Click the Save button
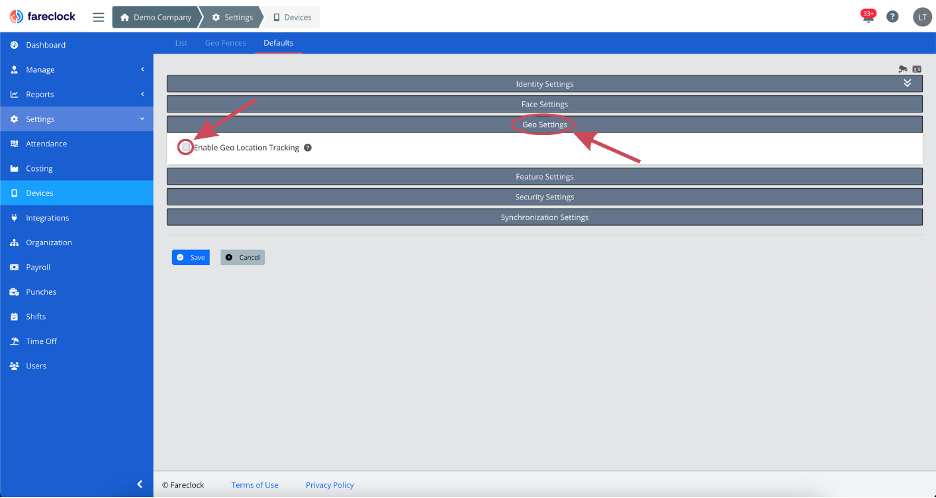The width and height of the screenshot is (936, 498). click(191, 257)
